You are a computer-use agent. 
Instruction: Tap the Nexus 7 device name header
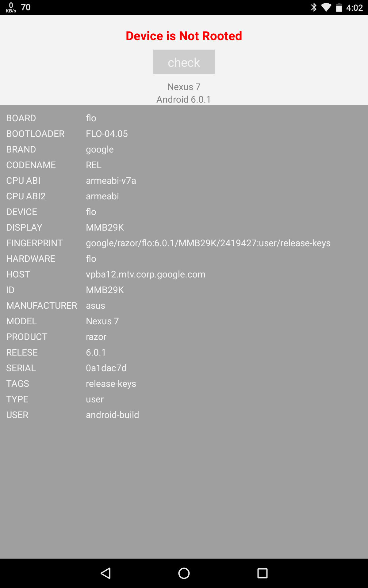184,87
